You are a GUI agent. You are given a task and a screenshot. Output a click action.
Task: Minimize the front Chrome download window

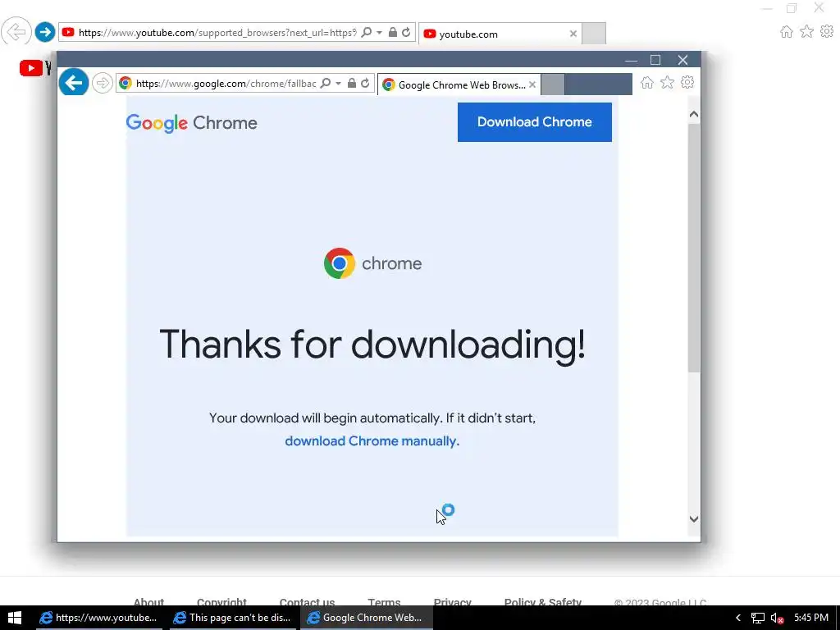pyautogui.click(x=631, y=60)
